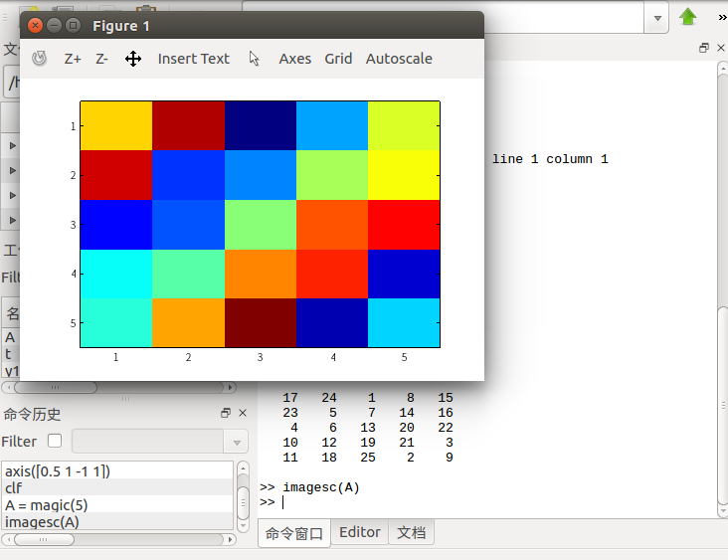Image resolution: width=728 pixels, height=560 pixels.
Task: Click the dark red cell at row 5 column 3
Action: click(x=260, y=322)
